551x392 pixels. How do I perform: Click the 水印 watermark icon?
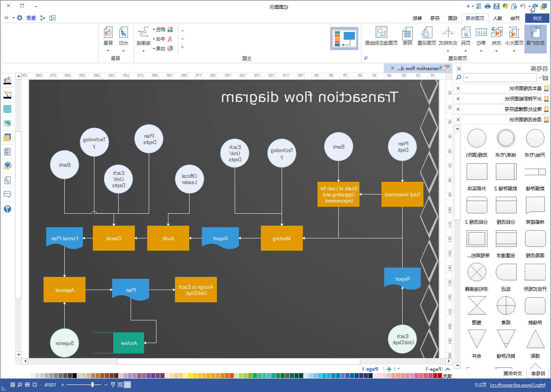click(123, 32)
